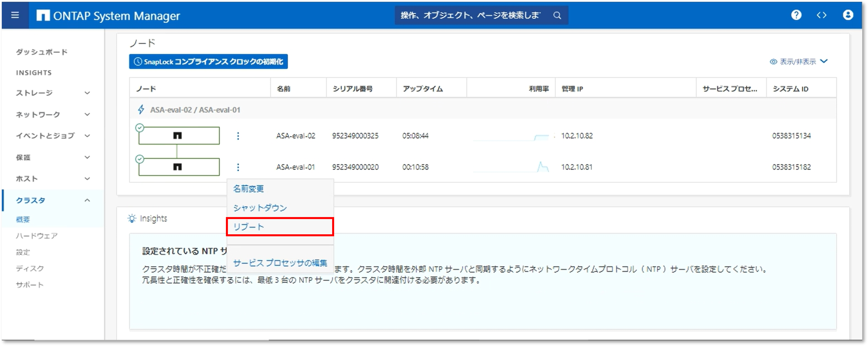Click the ASA-eval-02 name cell

pyautogui.click(x=296, y=136)
